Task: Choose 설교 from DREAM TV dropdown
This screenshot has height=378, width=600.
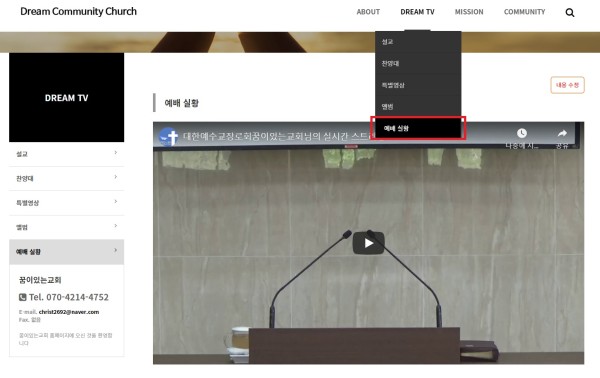Action: [x=418, y=42]
